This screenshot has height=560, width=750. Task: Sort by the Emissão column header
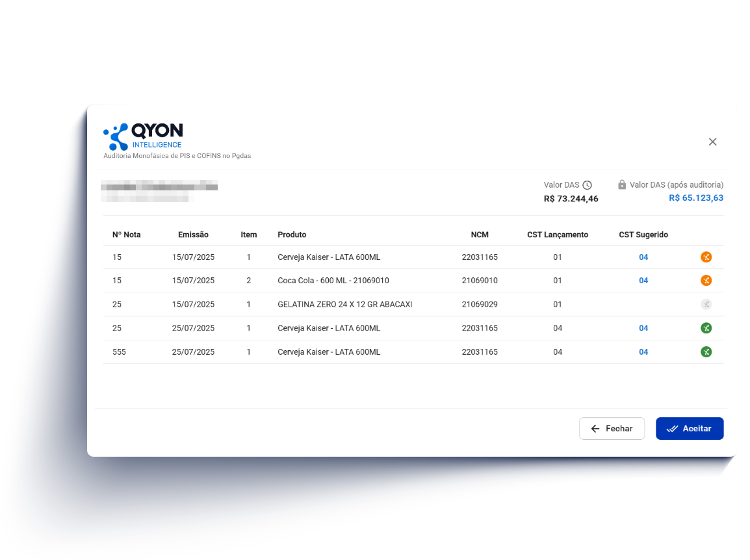tap(193, 235)
